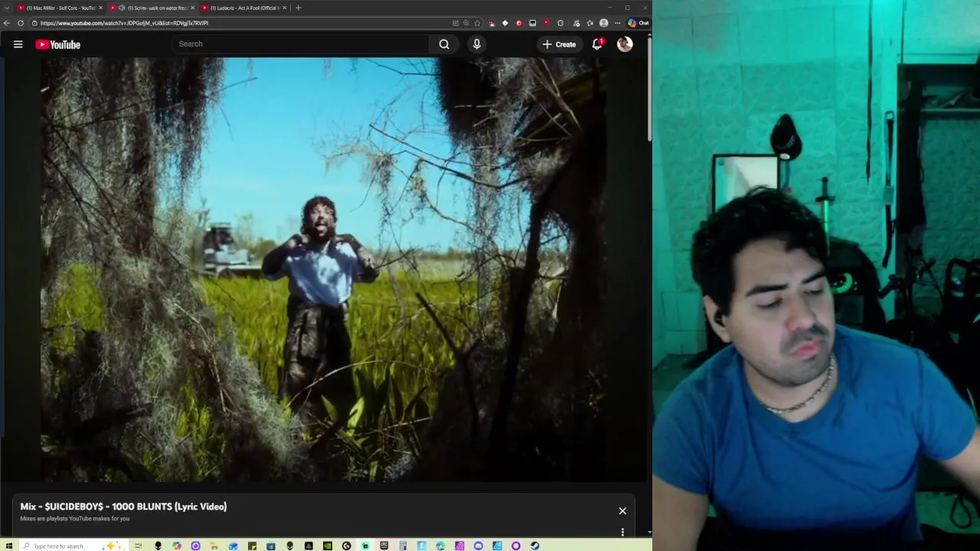
Task: Open Discord from the taskbar
Action: [x=478, y=546]
